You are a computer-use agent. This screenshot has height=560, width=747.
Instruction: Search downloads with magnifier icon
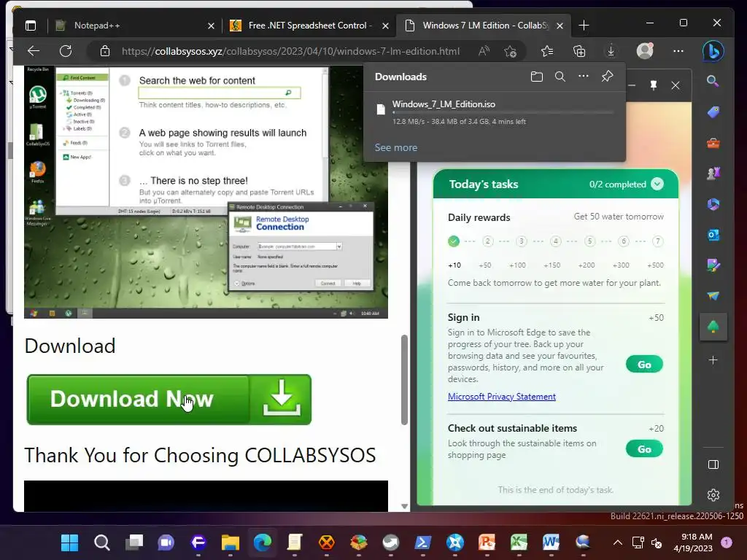click(x=560, y=77)
